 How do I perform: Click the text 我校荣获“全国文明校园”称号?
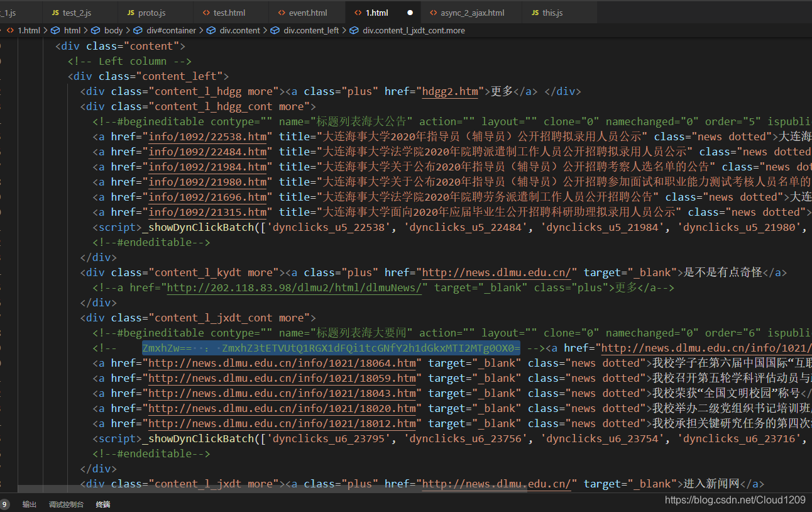[726, 394]
